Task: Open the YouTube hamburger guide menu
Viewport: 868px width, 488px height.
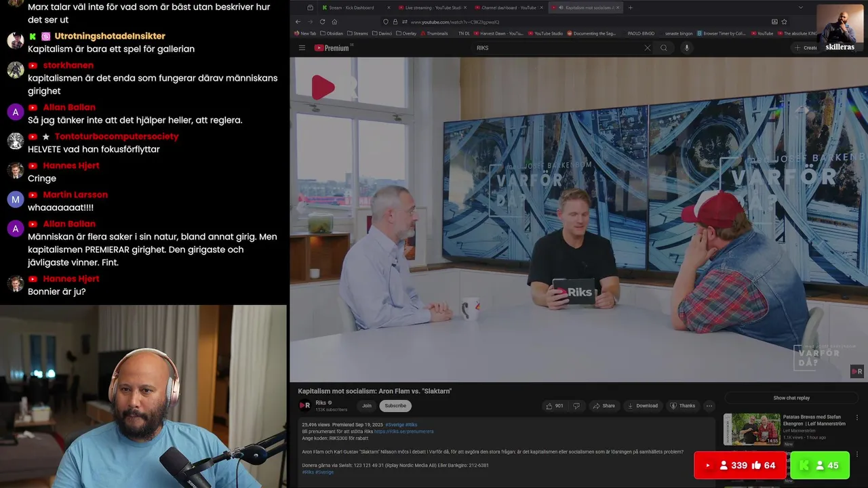Action: click(x=302, y=47)
